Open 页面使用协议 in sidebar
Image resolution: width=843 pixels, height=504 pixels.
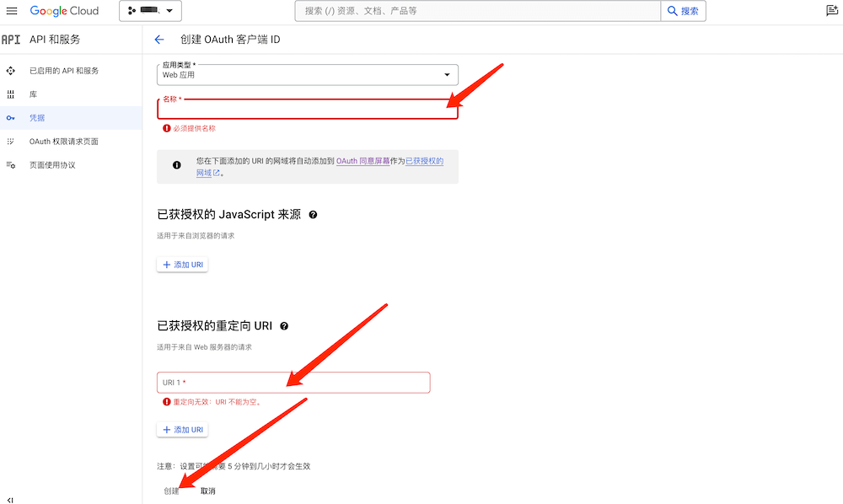tap(52, 165)
